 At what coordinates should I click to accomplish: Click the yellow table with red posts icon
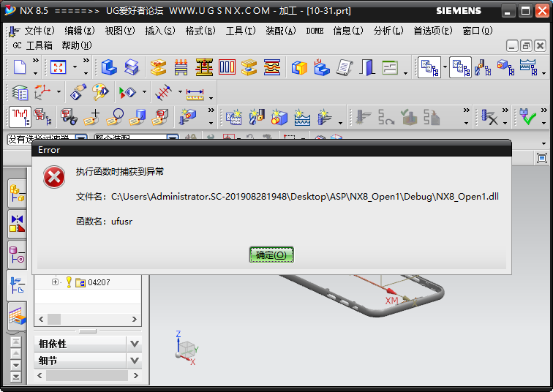click(x=181, y=67)
